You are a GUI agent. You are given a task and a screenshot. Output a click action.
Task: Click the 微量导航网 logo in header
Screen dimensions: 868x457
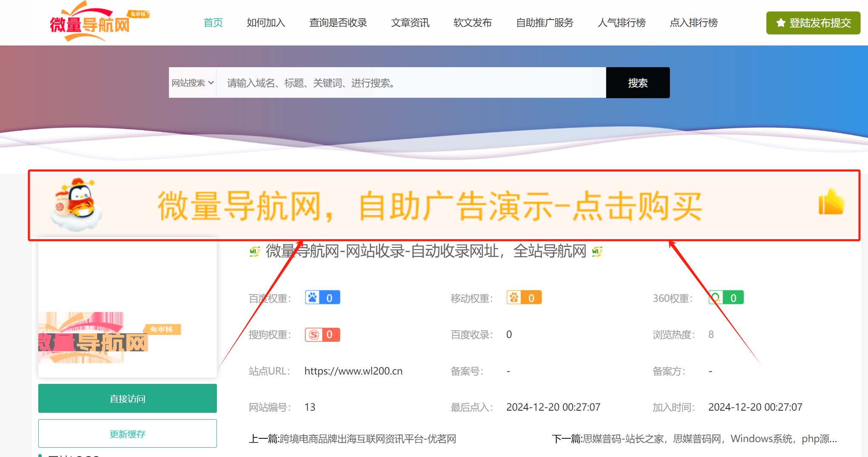coord(99,22)
